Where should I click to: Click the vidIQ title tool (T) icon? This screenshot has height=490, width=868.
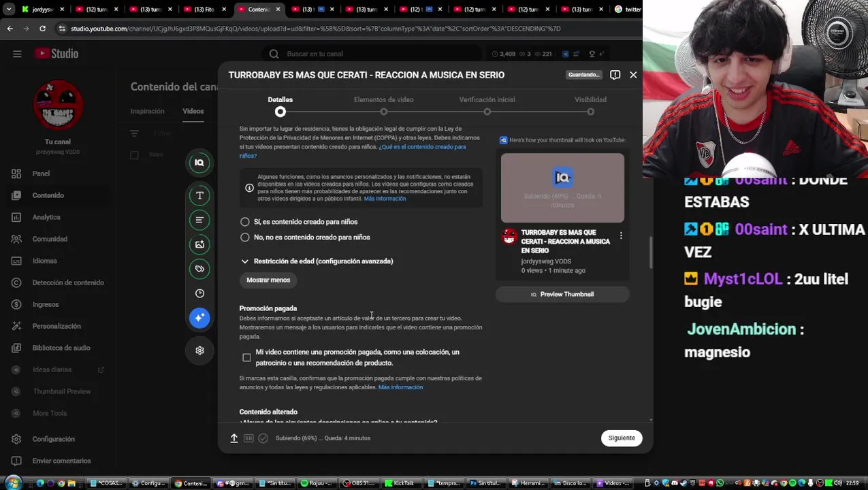tap(199, 195)
